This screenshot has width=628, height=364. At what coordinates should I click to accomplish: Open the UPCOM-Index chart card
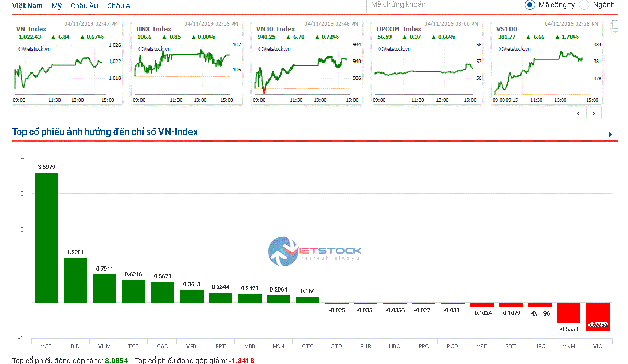point(427,63)
